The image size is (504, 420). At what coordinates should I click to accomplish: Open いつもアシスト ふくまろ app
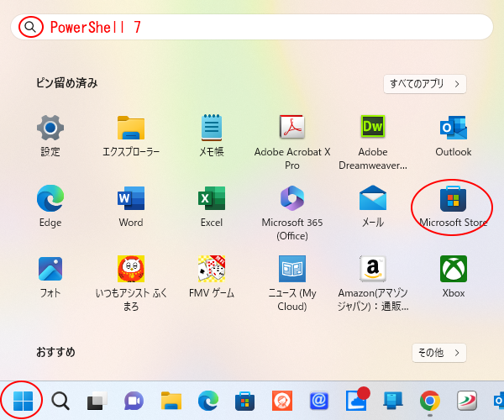pyautogui.click(x=131, y=283)
